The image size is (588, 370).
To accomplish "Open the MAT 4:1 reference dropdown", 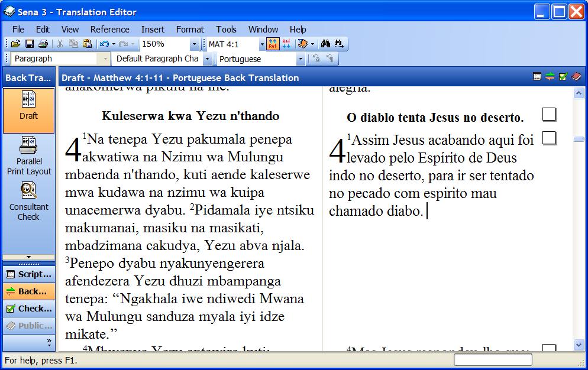I will click(x=261, y=44).
